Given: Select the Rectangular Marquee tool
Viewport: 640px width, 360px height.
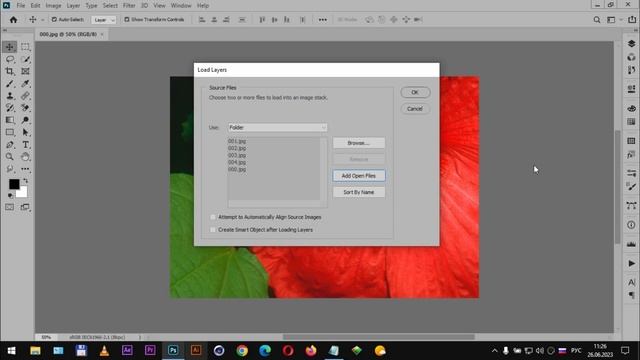Looking at the screenshot, I should tap(25, 47).
